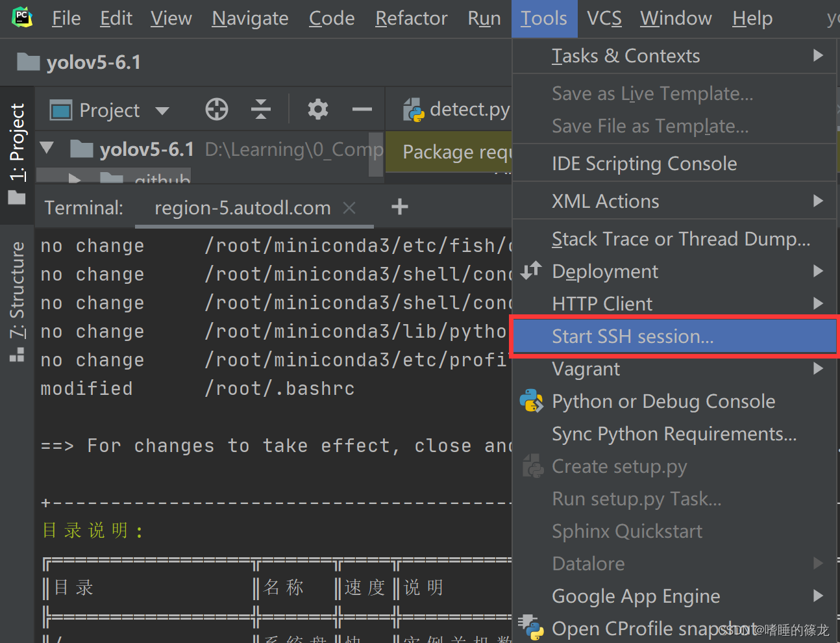The width and height of the screenshot is (840, 643).
Task: Toggle the 7: Structure side tab
Action: click(x=17, y=301)
